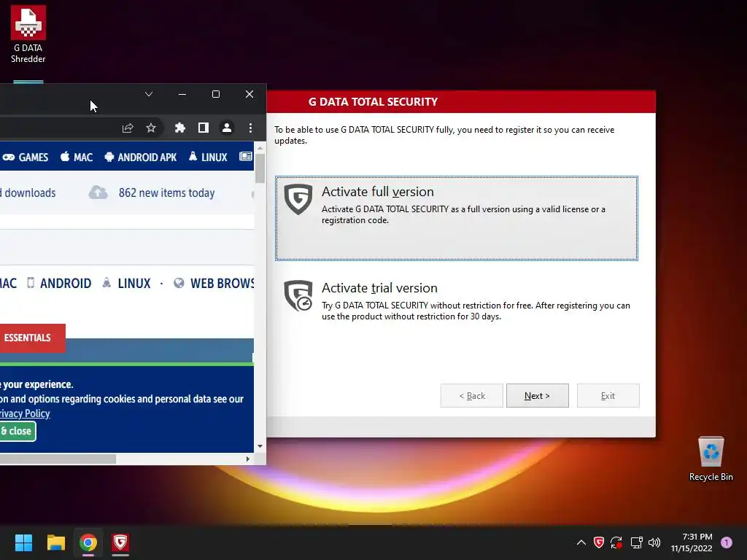The height and width of the screenshot is (560, 747).
Task: Bookmark this page with the star icon
Action: coord(151,128)
